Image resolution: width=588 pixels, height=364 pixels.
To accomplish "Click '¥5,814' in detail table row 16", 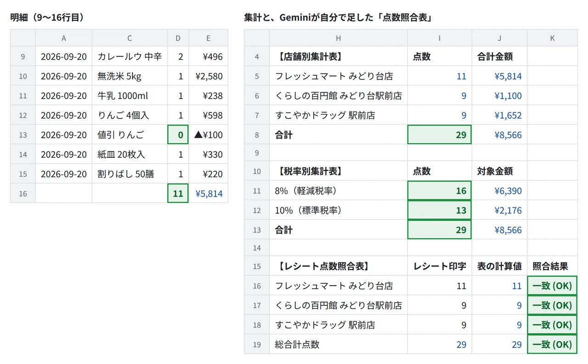I will tap(208, 193).
